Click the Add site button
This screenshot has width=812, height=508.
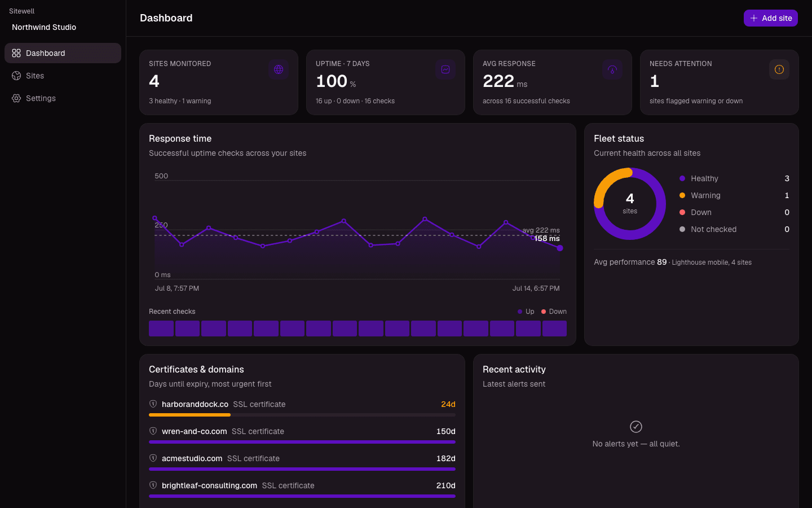point(770,18)
